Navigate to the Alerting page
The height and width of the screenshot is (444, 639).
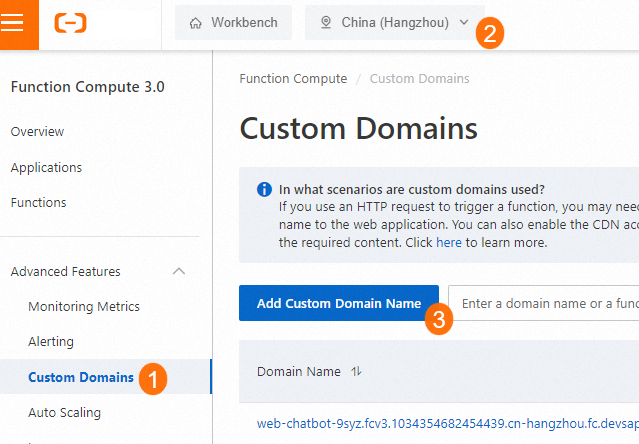(51, 341)
